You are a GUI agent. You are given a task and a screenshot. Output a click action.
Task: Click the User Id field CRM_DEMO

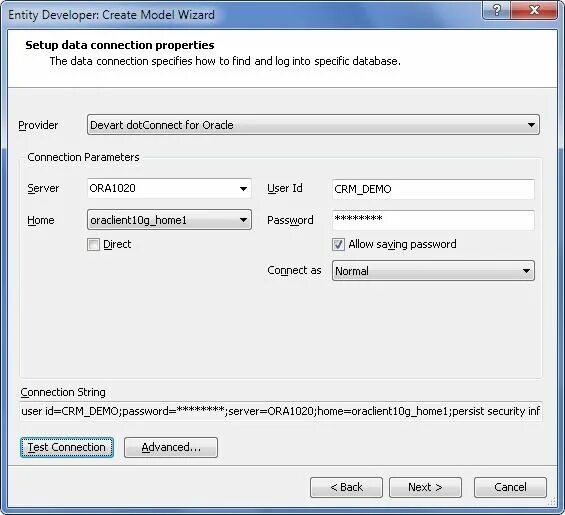coord(433,189)
